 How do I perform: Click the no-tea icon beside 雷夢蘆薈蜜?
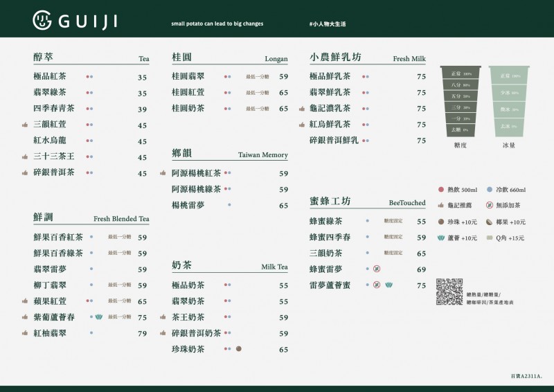coord(377,285)
